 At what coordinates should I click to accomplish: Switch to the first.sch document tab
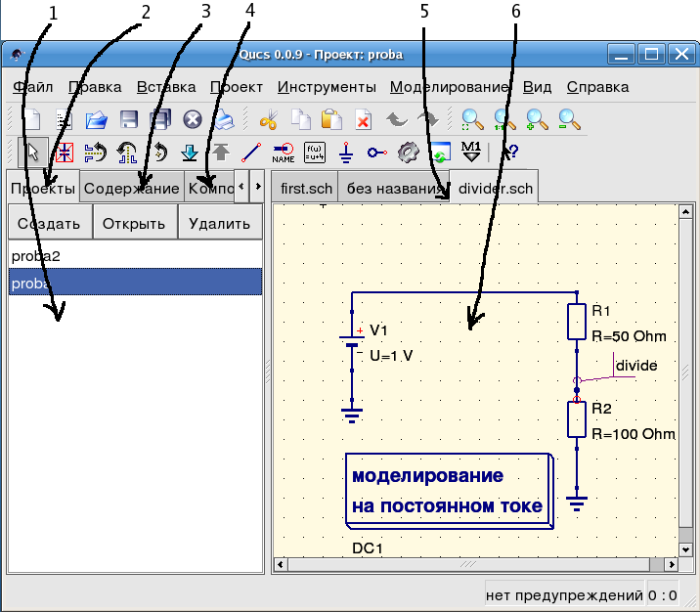click(306, 188)
